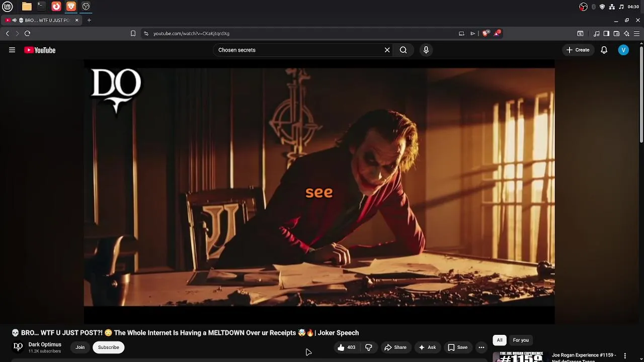Screen dimensions: 644x362
Task: Click the page vertical scrollbar
Action: (641, 95)
